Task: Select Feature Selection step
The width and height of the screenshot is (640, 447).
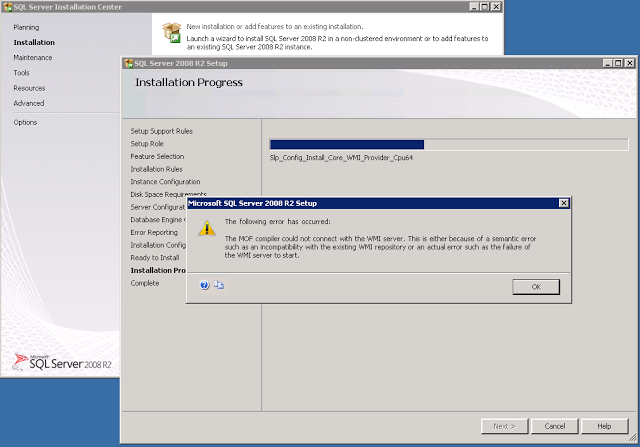Action: (x=157, y=156)
